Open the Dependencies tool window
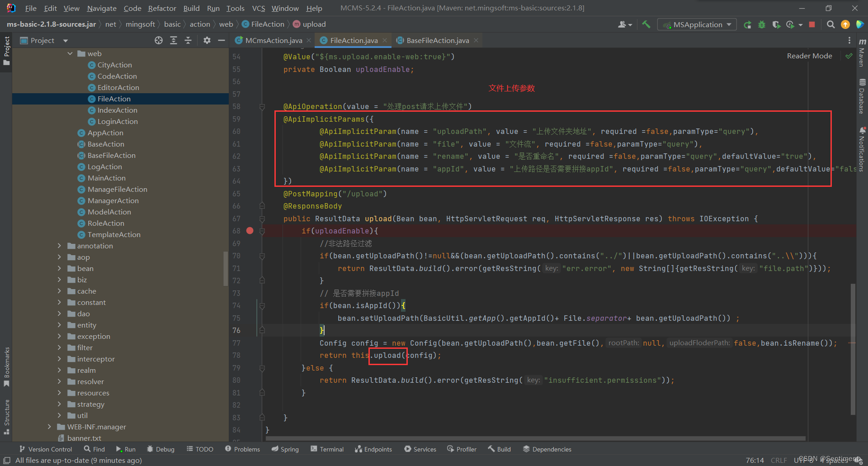The width and height of the screenshot is (868, 466). [547, 449]
